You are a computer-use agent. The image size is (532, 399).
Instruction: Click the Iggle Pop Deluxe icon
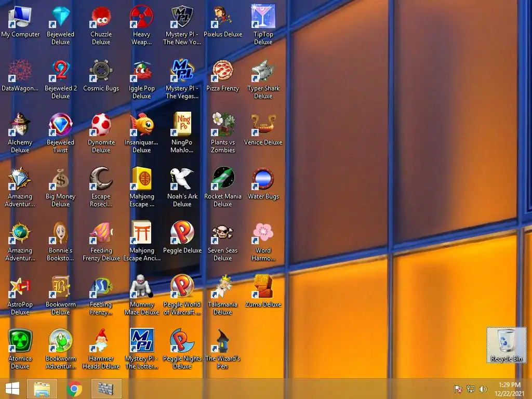141,79
